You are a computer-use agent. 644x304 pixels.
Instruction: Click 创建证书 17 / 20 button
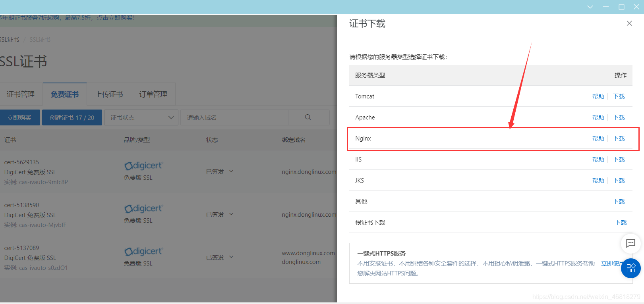[x=72, y=117]
